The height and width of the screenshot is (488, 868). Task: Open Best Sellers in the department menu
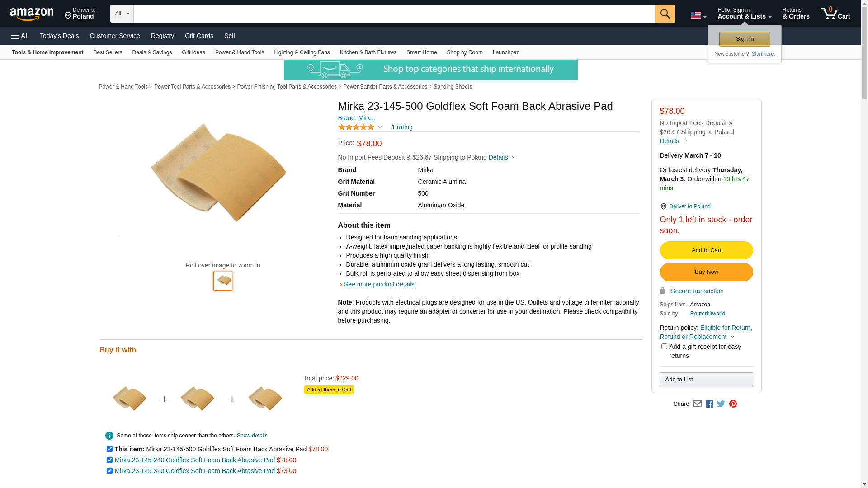click(108, 52)
